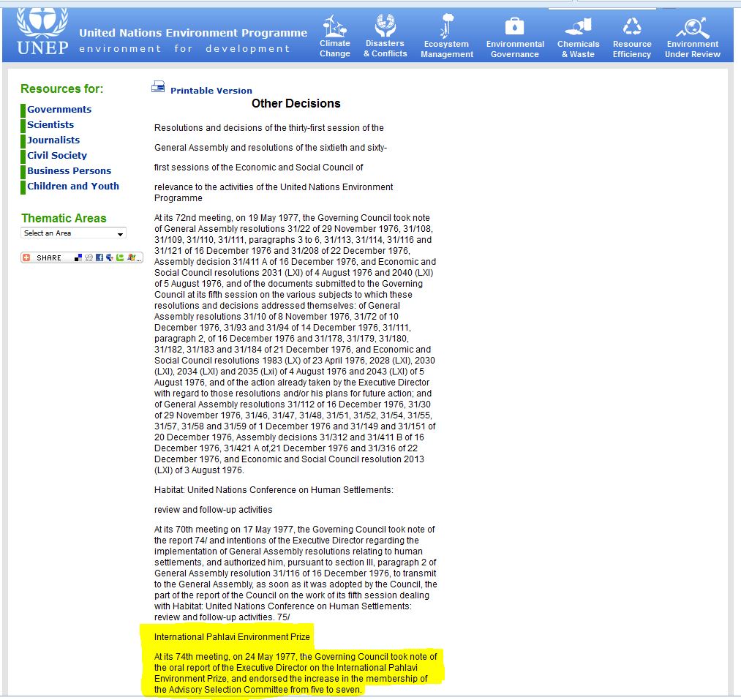
Task: Open Business Persons resources page
Action: [69, 171]
